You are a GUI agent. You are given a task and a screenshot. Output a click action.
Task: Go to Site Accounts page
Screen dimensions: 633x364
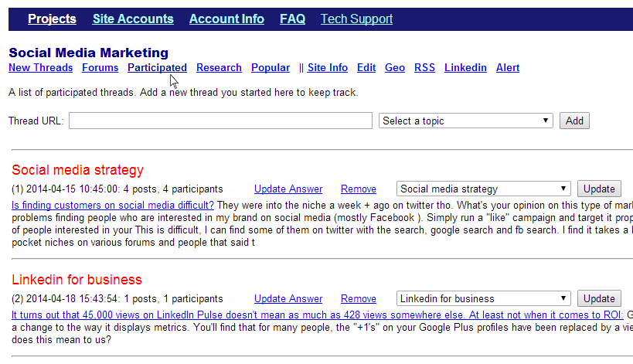pos(133,19)
